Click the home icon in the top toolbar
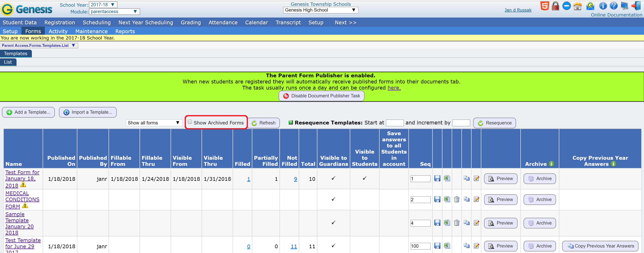The width and height of the screenshot is (644, 253). 578,6
